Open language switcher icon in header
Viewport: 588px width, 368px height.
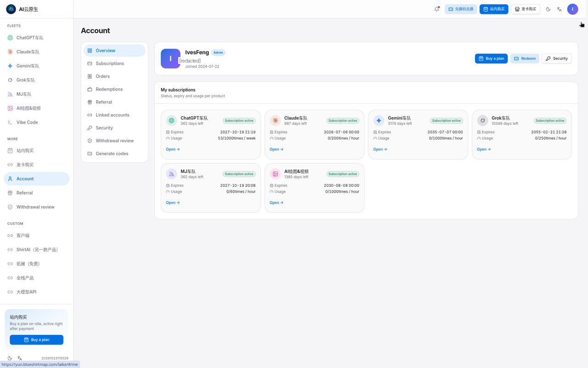559,9
